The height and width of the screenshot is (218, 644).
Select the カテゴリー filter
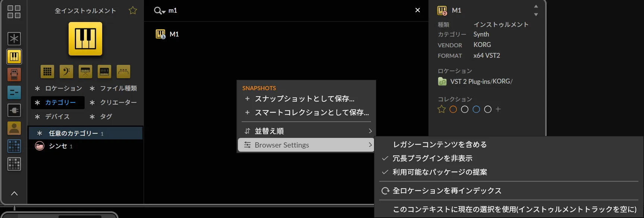(x=58, y=102)
